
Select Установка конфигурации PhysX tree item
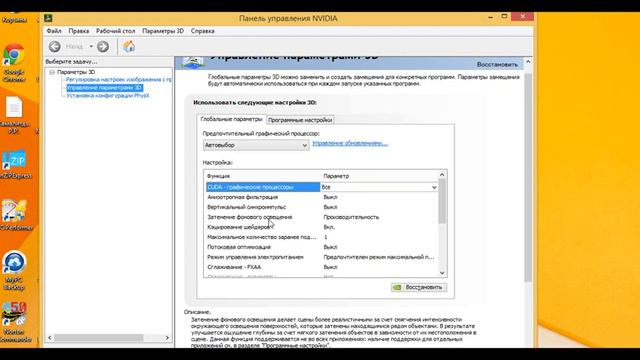point(108,96)
